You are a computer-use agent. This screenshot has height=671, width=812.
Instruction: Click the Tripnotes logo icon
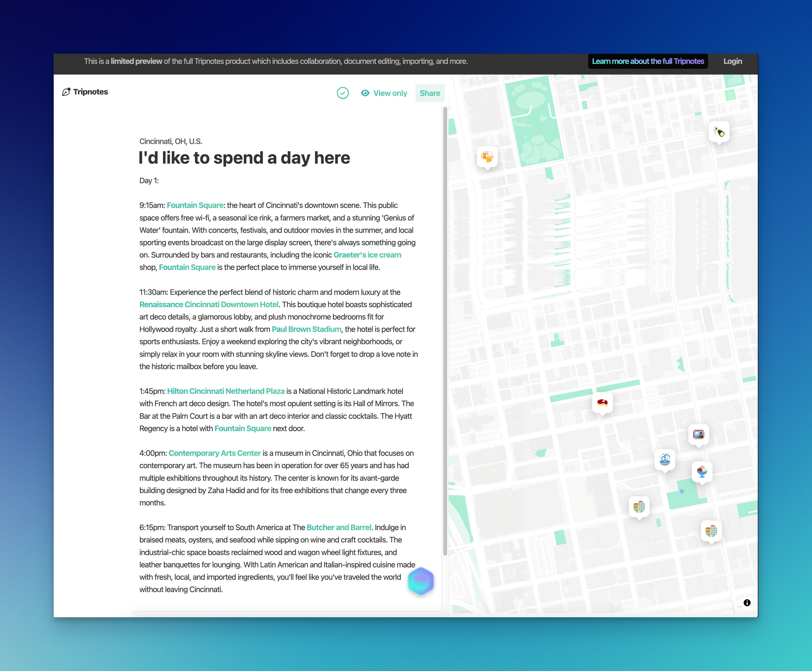coord(66,92)
